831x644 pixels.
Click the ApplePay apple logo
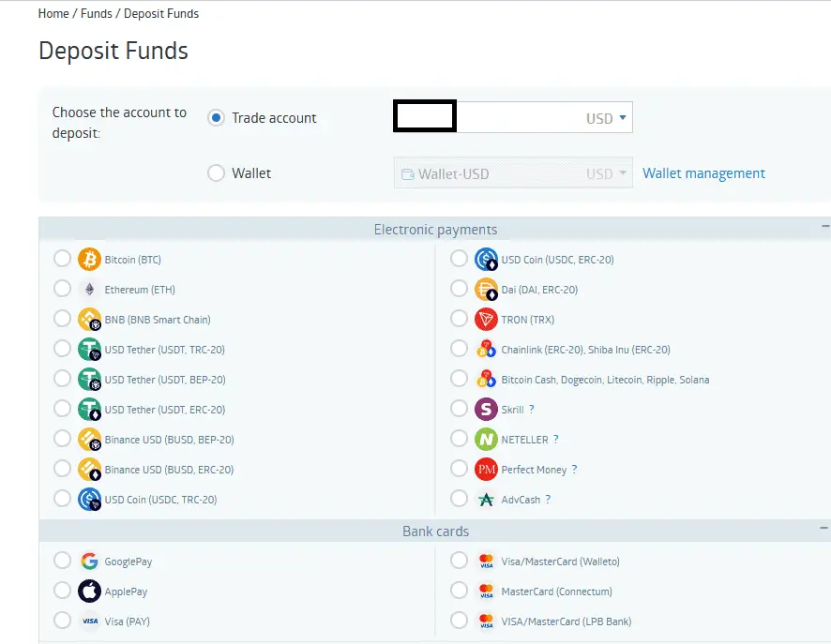tap(89, 592)
